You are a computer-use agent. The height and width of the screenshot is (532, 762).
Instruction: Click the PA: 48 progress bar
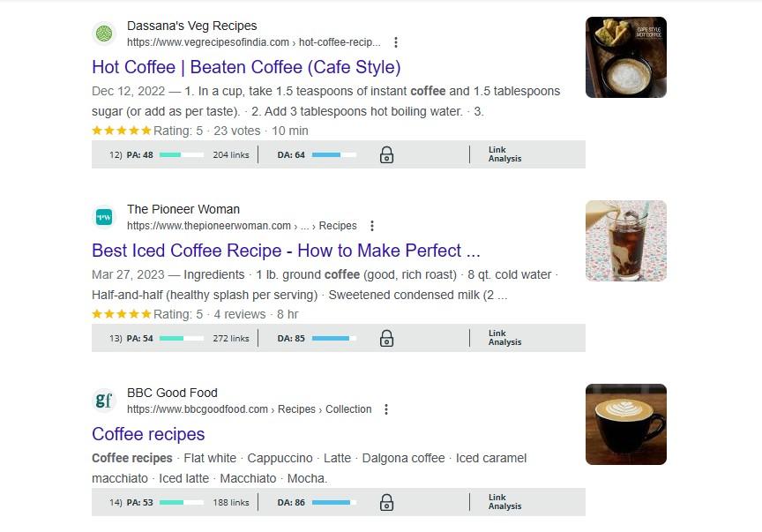point(182,154)
